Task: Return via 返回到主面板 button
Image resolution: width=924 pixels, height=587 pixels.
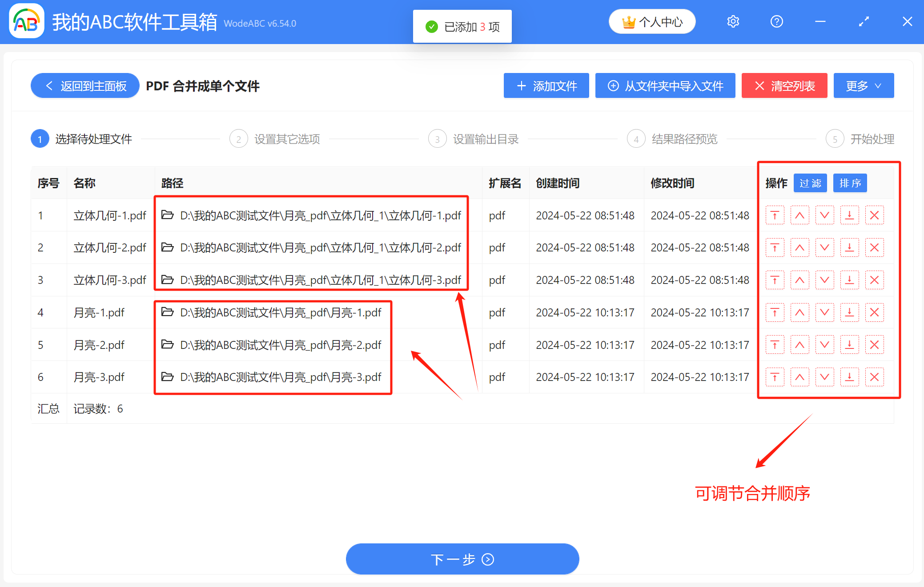Action: [x=85, y=85]
